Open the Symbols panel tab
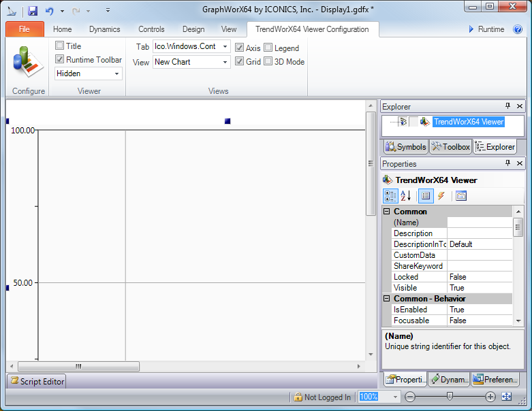 point(406,147)
